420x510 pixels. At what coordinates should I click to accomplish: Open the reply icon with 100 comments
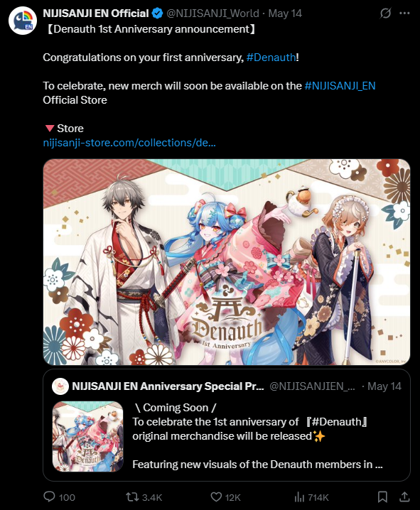[50, 497]
